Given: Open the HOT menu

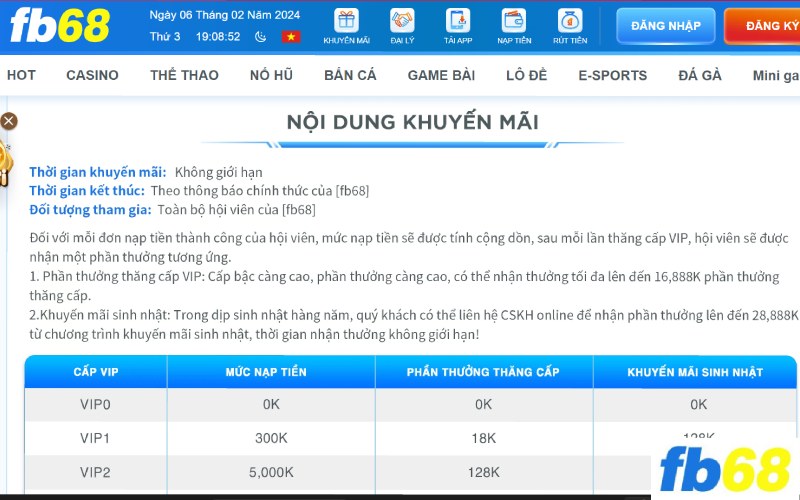Looking at the screenshot, I should [21, 76].
